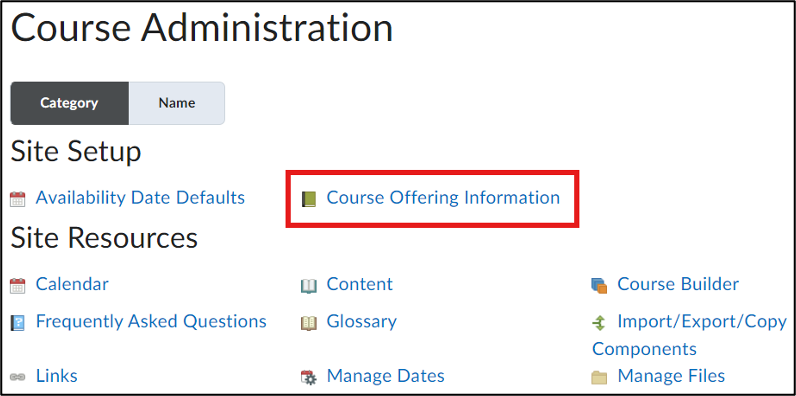Select Import/Export/Copy Components link
Screen dimensions: 796x396
click(689, 335)
